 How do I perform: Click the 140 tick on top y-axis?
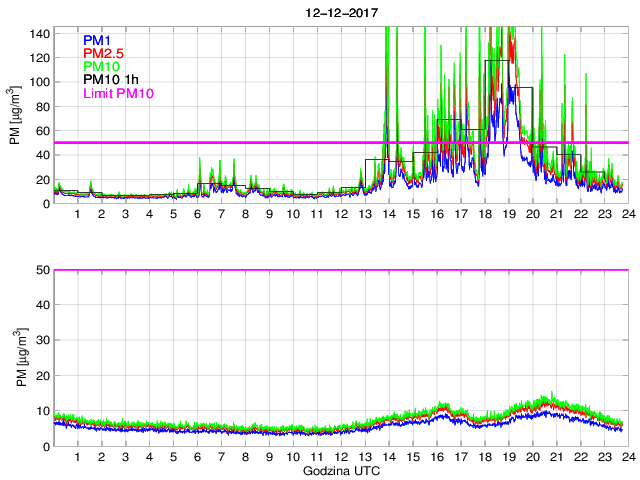38,33
